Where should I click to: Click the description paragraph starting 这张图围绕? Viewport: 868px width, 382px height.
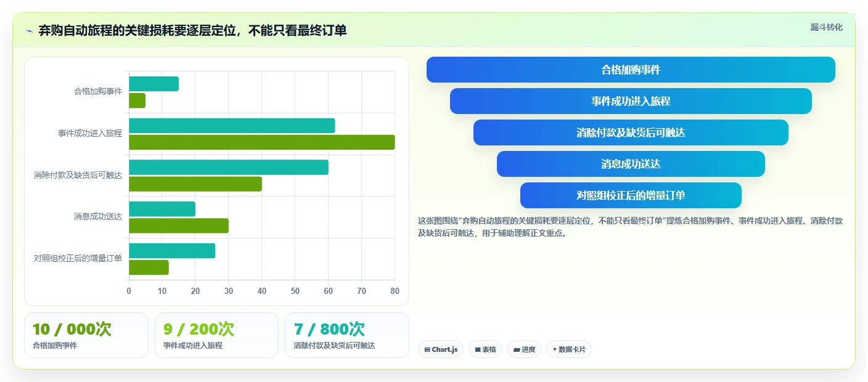coord(630,227)
